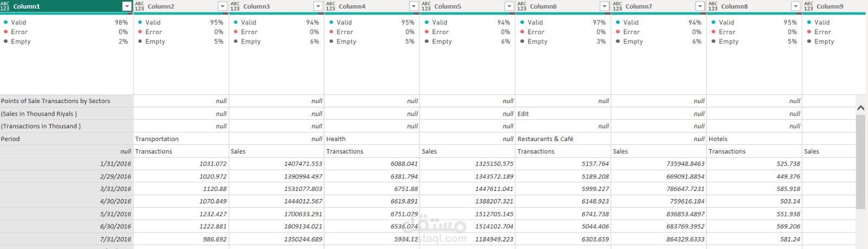Select the Column9 header name
868x249 pixels.
tap(830, 7)
